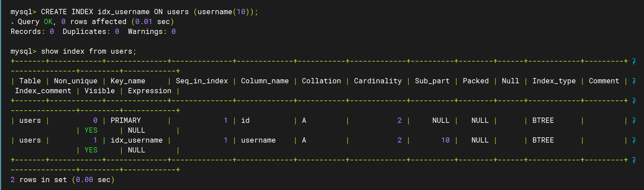Image resolution: width=644 pixels, height=190 pixels.
Task: Click '2 rows in set' summary
Action: tap(39, 180)
